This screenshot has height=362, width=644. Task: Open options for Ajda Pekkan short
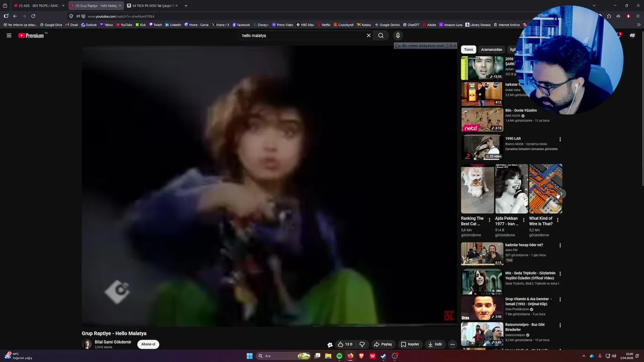[x=524, y=220]
